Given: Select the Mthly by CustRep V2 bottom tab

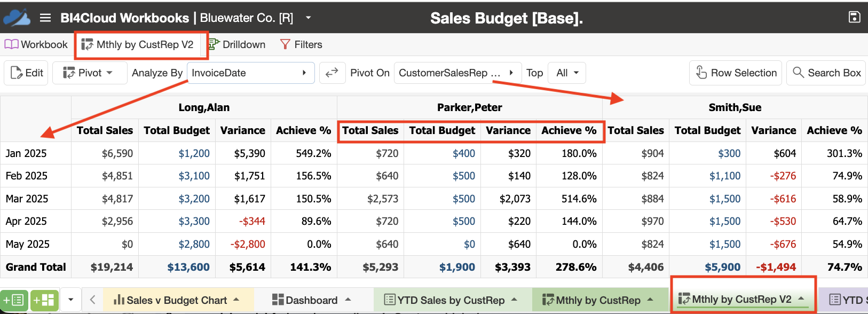Looking at the screenshot, I should [735, 299].
